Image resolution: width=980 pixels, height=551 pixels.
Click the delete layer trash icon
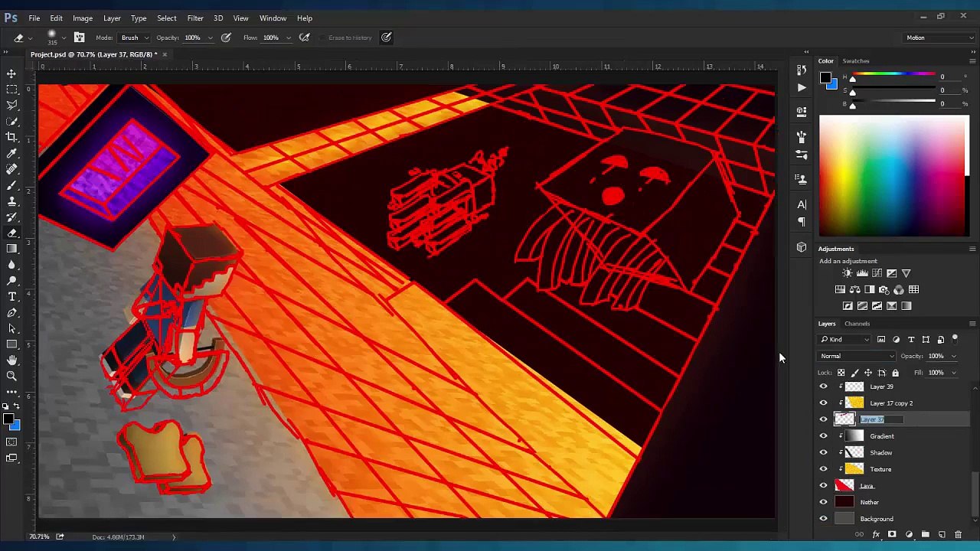(958, 535)
